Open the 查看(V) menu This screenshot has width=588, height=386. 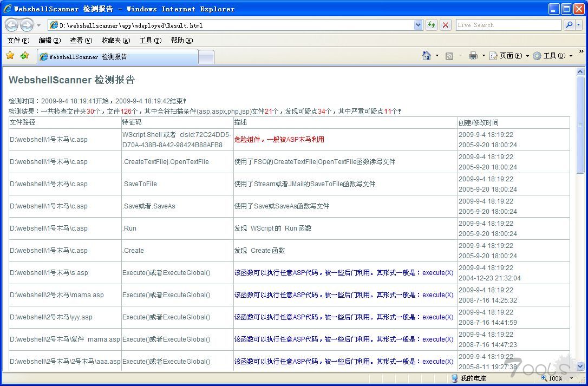81,41
